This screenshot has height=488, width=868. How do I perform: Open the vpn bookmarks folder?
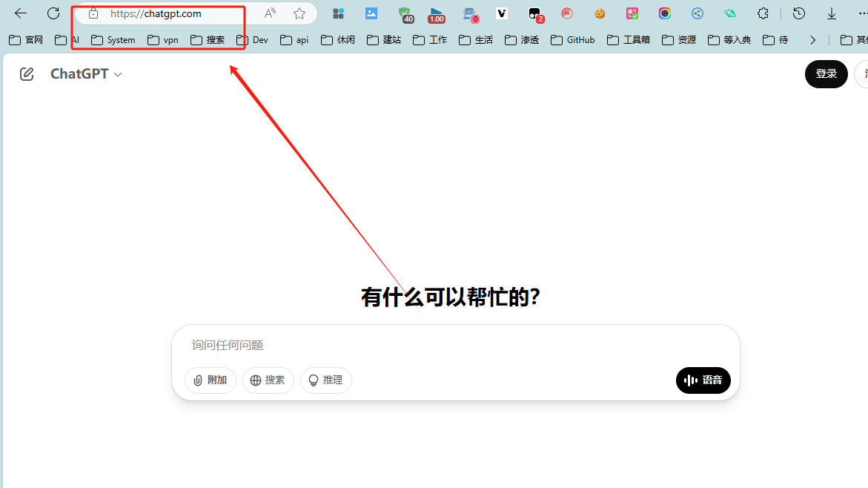(x=163, y=40)
